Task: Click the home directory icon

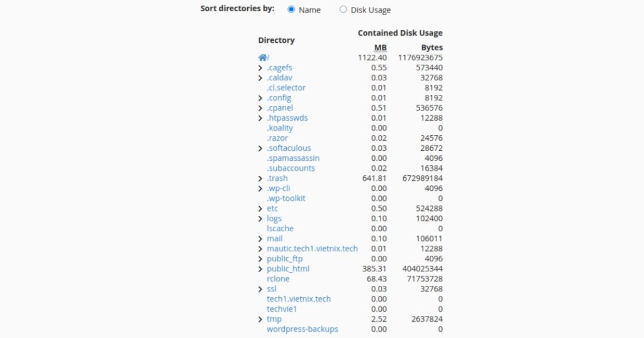Action: point(262,58)
